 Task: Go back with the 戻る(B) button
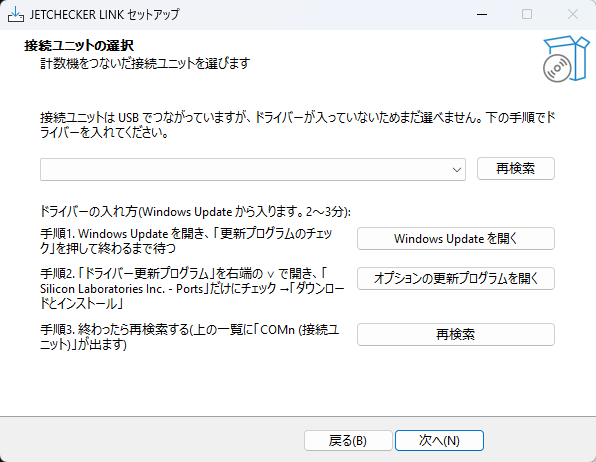(348, 440)
